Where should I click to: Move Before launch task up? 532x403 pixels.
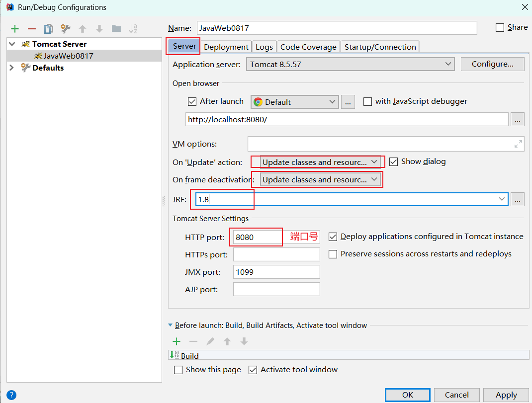point(227,341)
